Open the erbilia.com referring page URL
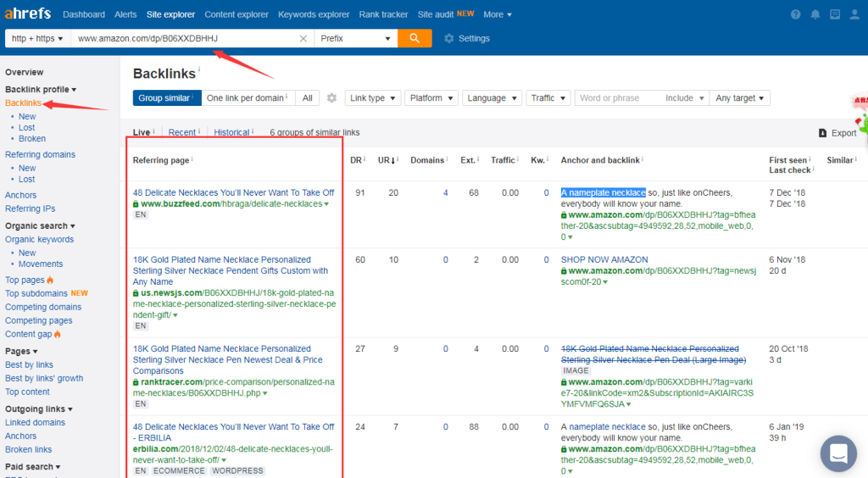Viewport: 868px width, 478px height. 232,454
